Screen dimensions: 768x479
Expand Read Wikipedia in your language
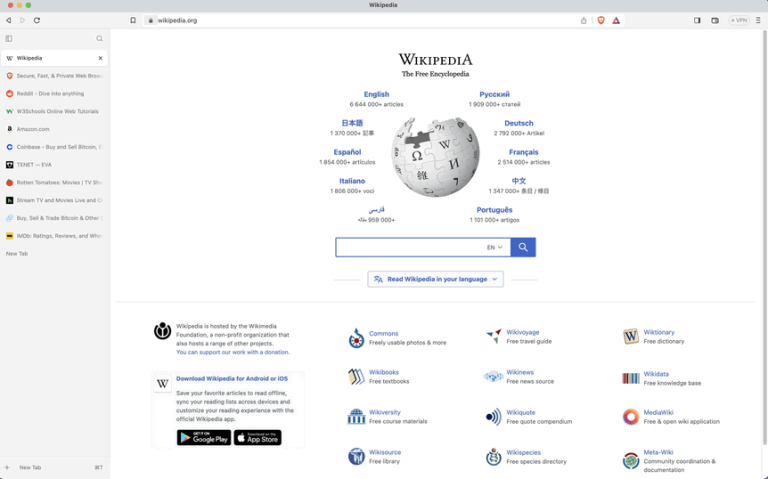click(435, 279)
